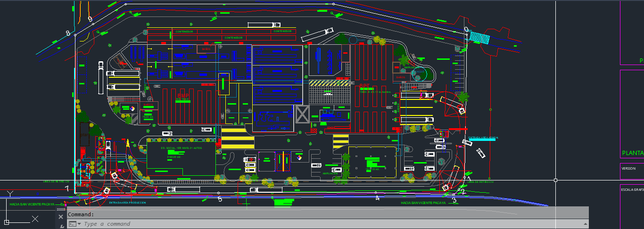
Task: Select survey point number 8
Action: [x=68, y=33]
